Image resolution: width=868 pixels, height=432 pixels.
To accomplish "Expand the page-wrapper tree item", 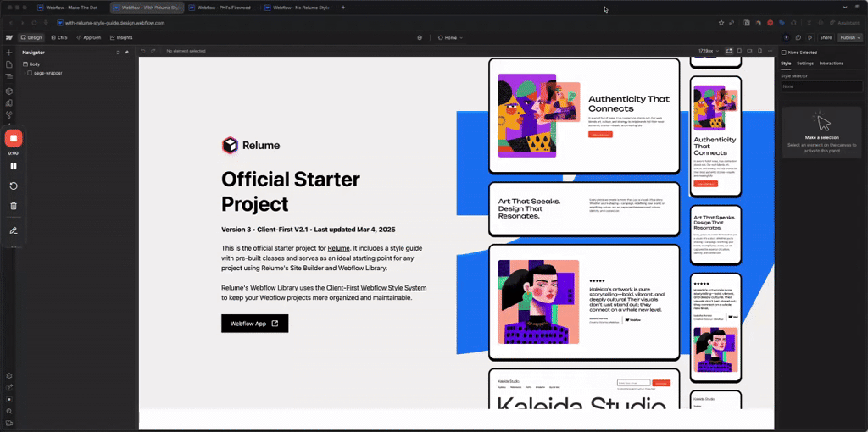I will click(25, 73).
